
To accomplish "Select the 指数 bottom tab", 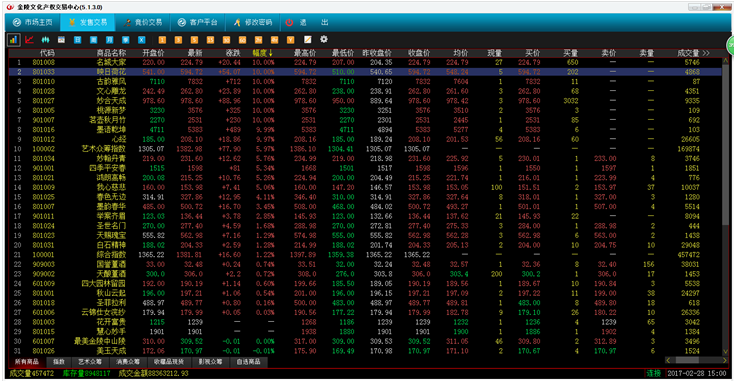I will (x=59, y=362).
